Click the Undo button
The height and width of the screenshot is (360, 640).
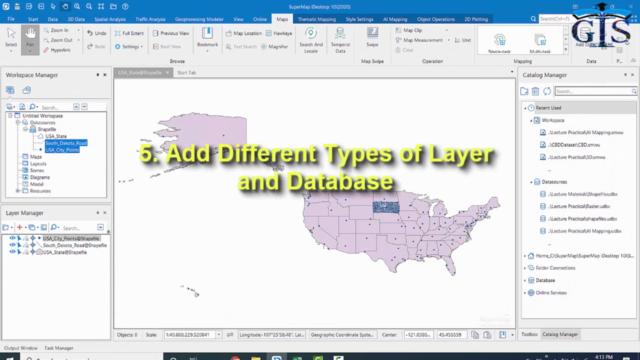[x=97, y=33]
